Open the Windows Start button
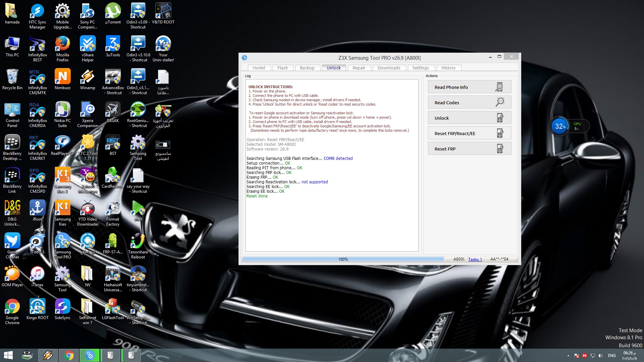The image size is (644, 362). 8,355
